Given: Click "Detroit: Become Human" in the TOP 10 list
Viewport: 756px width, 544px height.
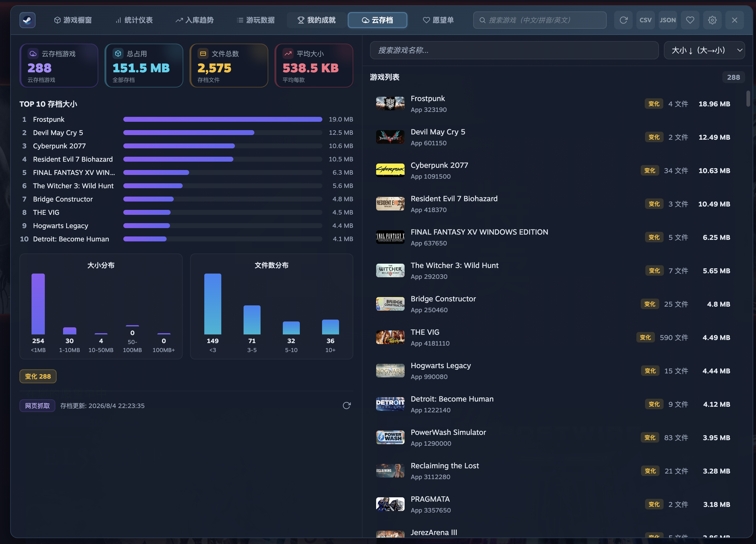Looking at the screenshot, I should 71,239.
